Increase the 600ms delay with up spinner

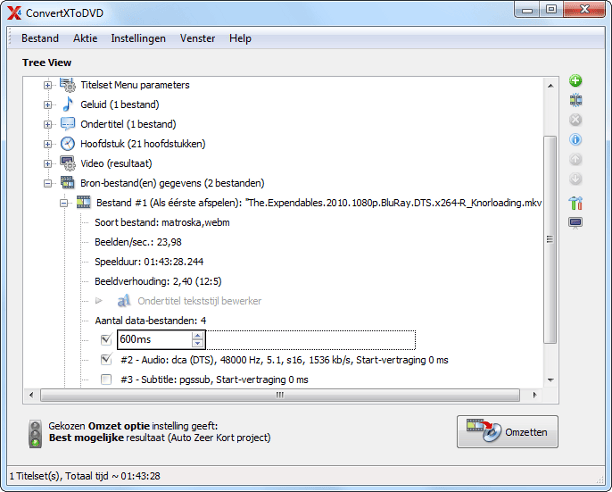coord(197,336)
